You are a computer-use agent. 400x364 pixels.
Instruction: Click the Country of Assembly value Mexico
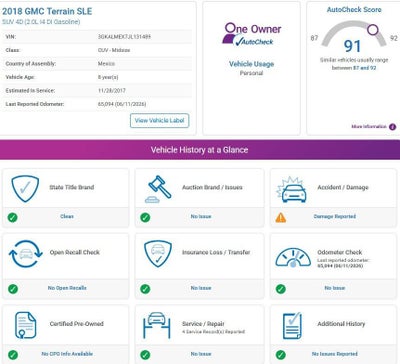coord(106,64)
